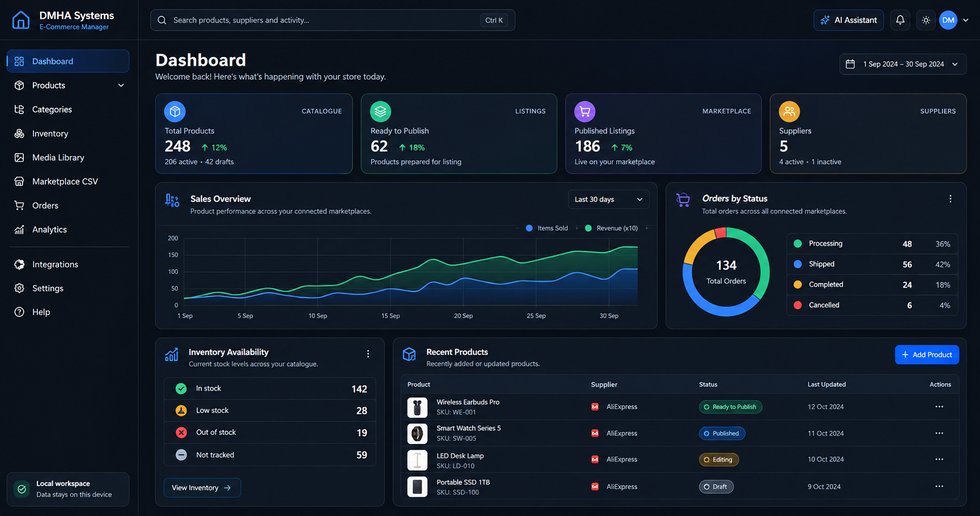Image resolution: width=980 pixels, height=516 pixels.
Task: Click the Draft status badge
Action: [716, 487]
